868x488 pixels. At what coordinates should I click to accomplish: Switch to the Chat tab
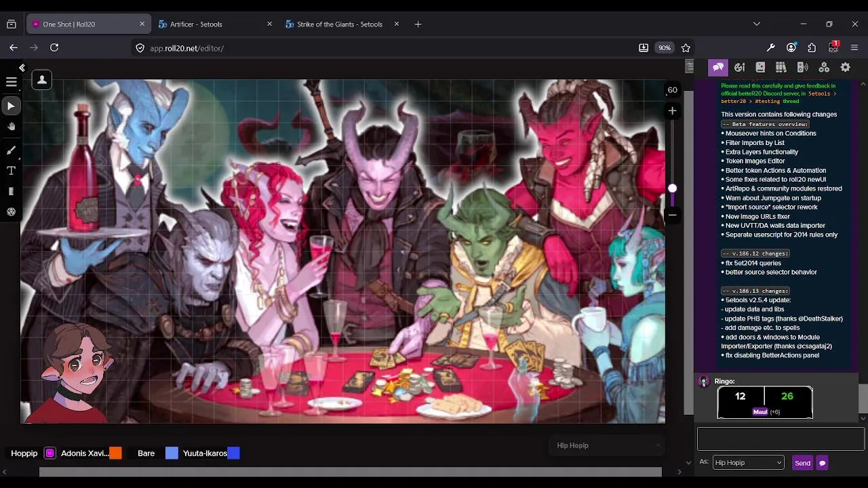coord(718,67)
